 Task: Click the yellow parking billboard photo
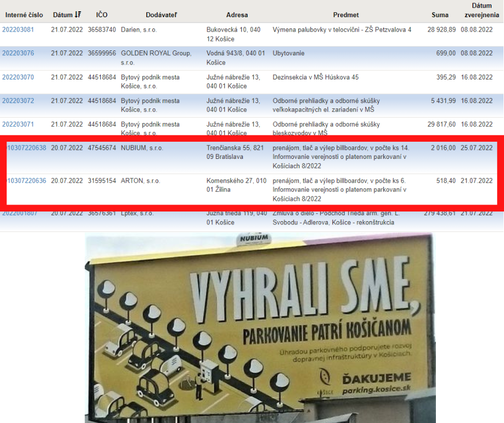260,327
